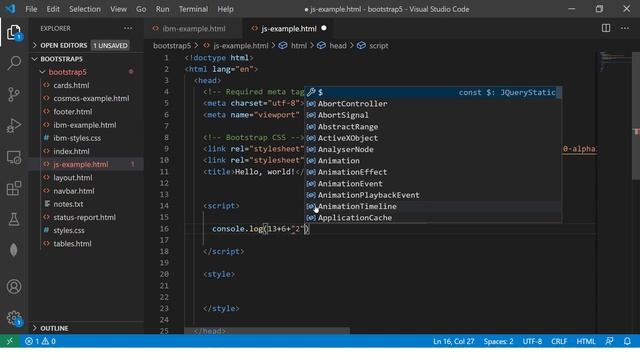This screenshot has height=360, width=640.
Task: Choose ActiveXObject from the suggestions
Action: coord(433,138)
